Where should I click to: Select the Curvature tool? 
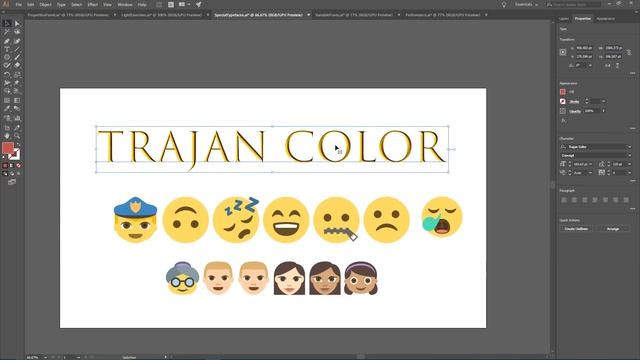coord(17,41)
